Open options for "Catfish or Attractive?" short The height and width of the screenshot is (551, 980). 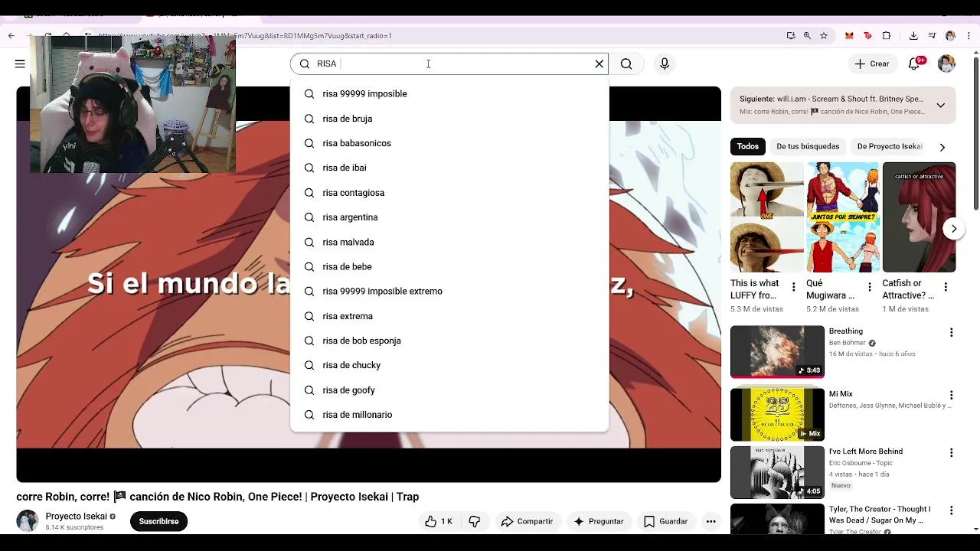946,287
